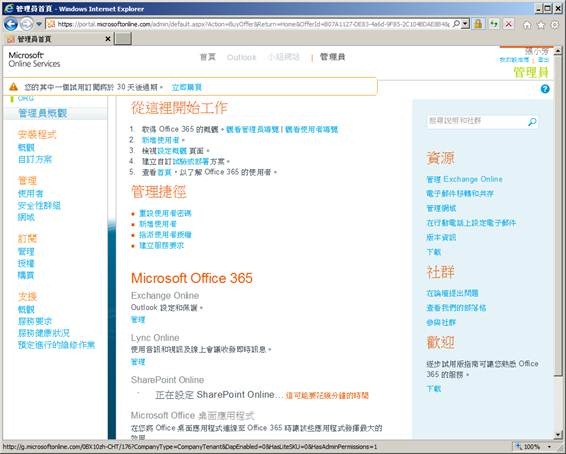566x454 pixels.
Task: Open 自訂方案 in the sidebar
Action: (x=35, y=159)
